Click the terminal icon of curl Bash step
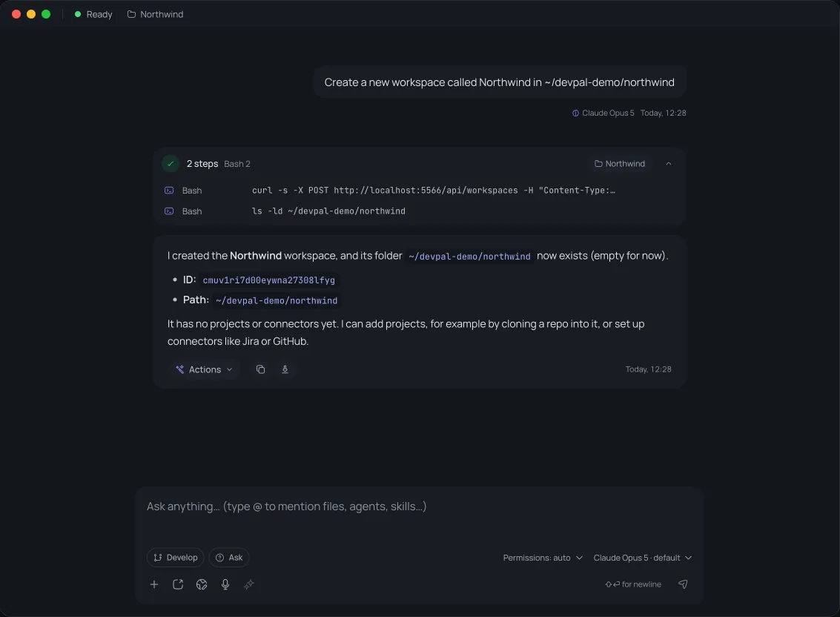 tap(169, 191)
